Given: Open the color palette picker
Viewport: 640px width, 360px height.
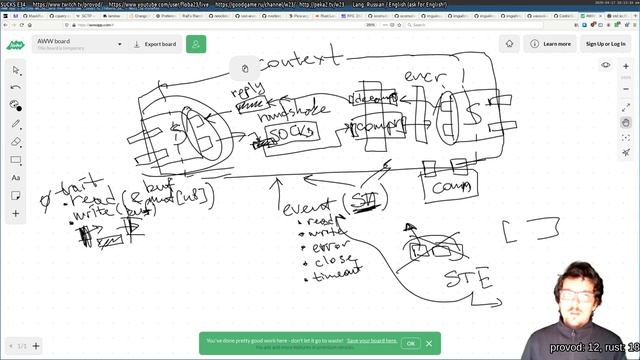Looking at the screenshot, I should pos(16,105).
